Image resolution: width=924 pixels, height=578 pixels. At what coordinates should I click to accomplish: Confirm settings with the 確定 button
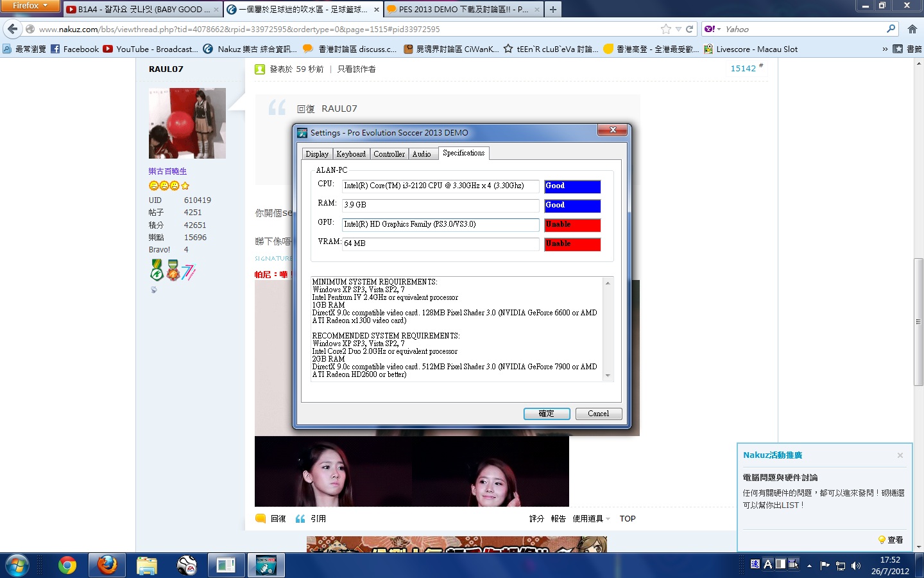tap(546, 414)
